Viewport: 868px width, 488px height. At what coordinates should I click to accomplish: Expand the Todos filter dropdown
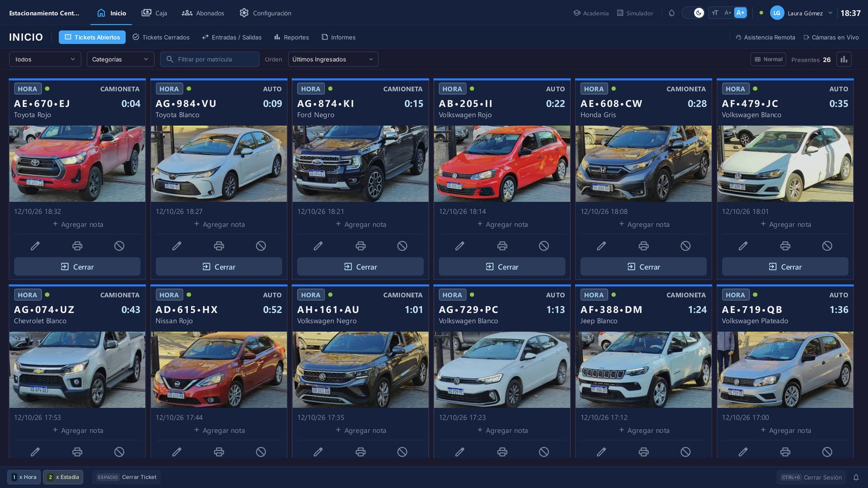coord(45,60)
